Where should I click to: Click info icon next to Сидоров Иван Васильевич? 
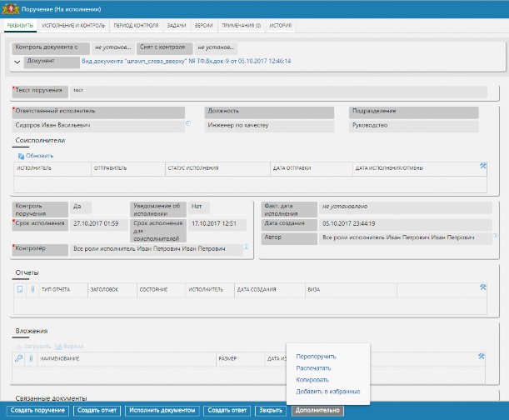188,123
